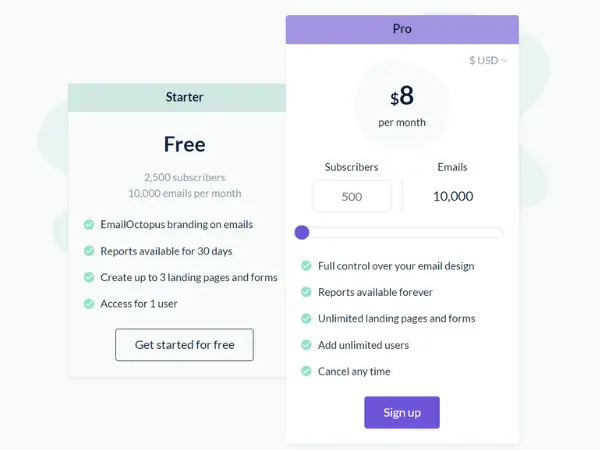Click checkmark icon next to Reports available for 30 days

tap(89, 251)
